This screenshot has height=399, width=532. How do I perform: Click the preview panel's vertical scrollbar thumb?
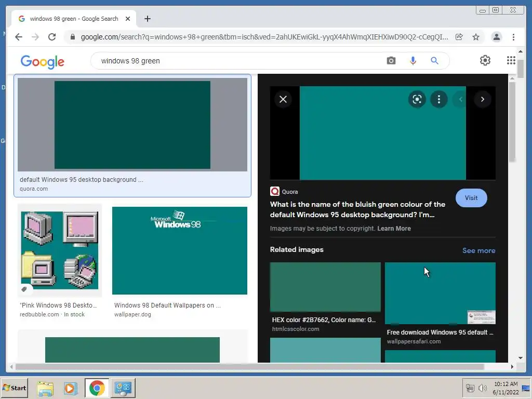[512, 121]
